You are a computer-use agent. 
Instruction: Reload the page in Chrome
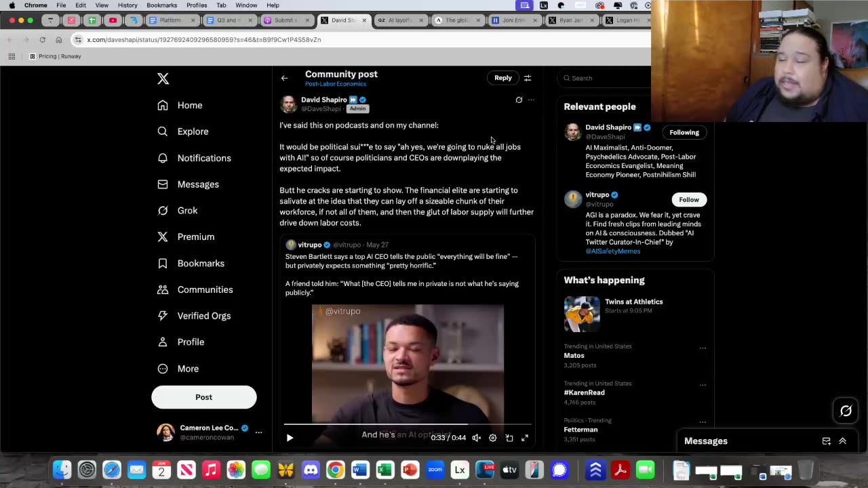42,39
